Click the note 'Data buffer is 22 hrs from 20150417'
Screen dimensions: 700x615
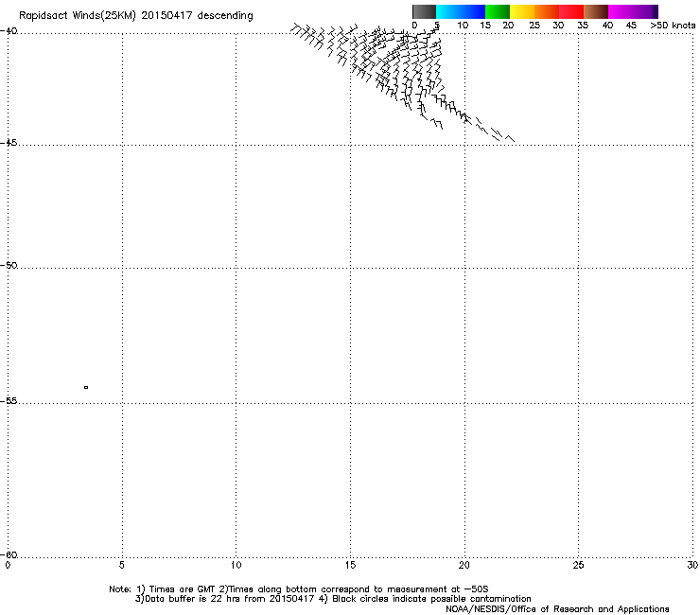(230, 599)
